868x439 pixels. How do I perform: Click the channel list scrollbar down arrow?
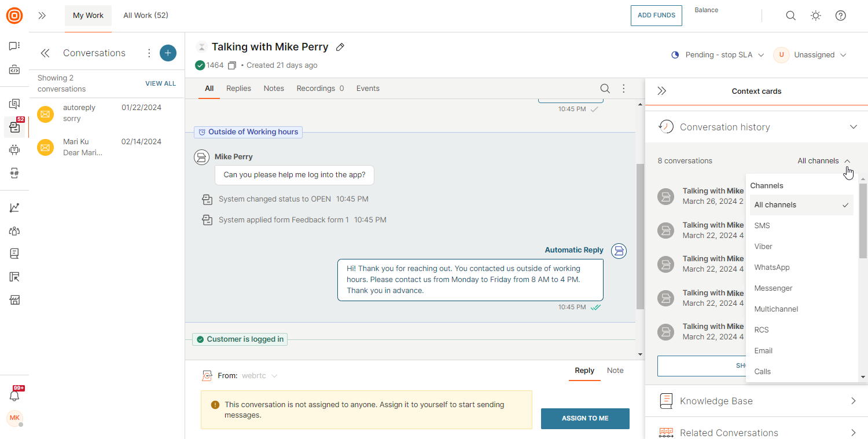(863, 377)
